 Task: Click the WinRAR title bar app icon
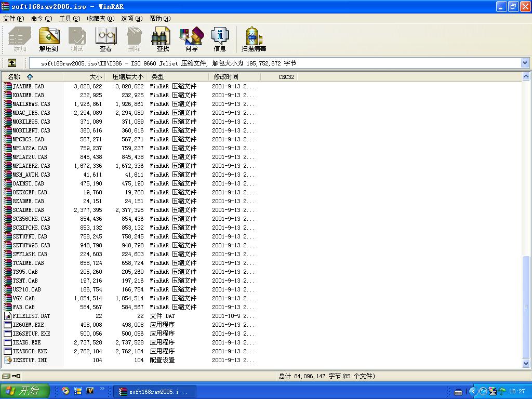tap(5, 6)
